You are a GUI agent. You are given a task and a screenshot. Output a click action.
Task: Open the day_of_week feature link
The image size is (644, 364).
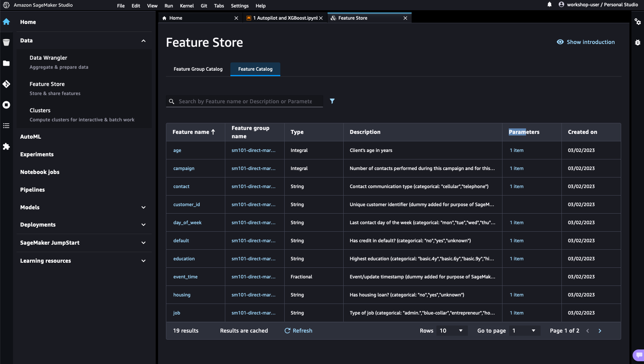(187, 223)
